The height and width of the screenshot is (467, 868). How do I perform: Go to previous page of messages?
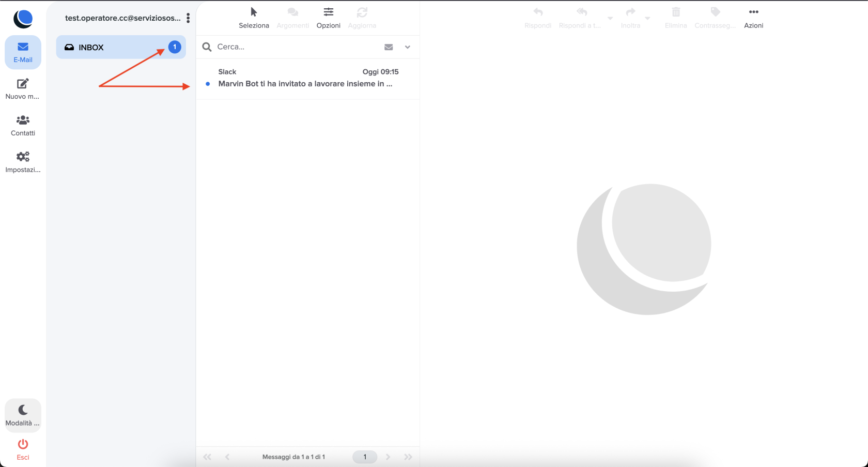[x=227, y=457]
